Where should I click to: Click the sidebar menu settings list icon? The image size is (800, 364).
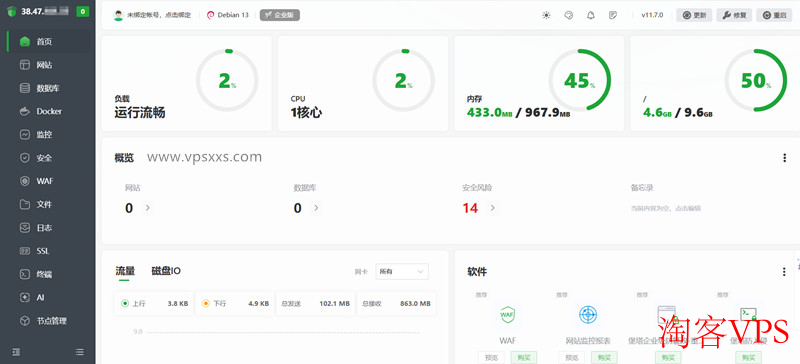click(x=79, y=352)
